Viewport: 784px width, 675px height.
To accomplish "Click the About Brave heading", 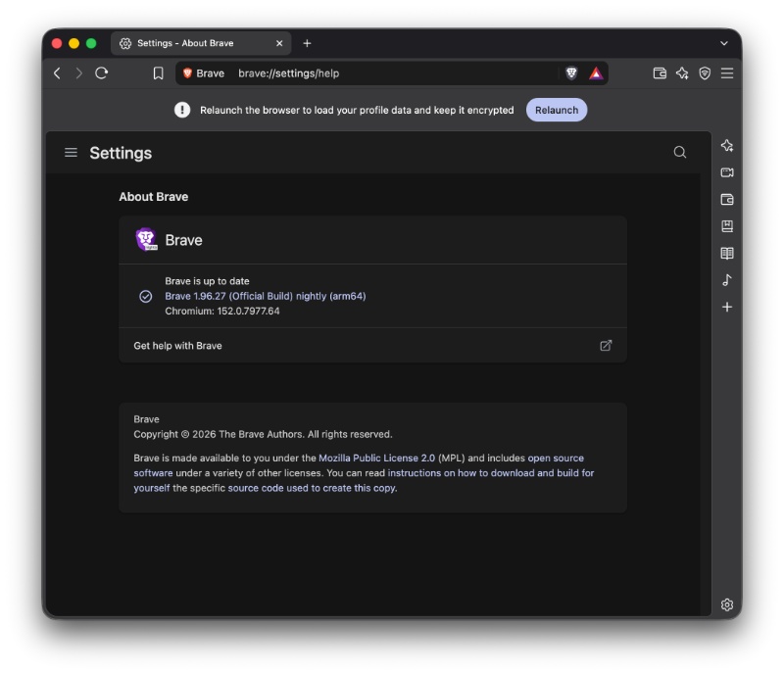I will click(154, 197).
